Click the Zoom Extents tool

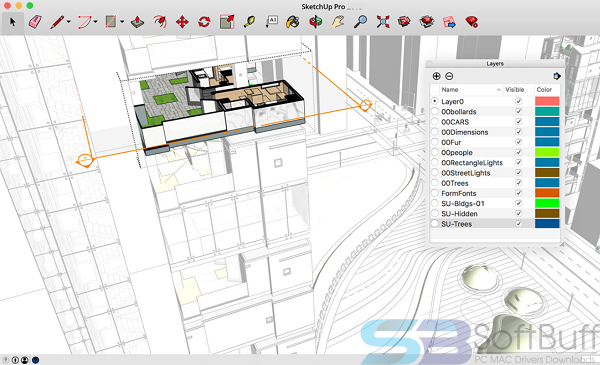click(x=383, y=22)
